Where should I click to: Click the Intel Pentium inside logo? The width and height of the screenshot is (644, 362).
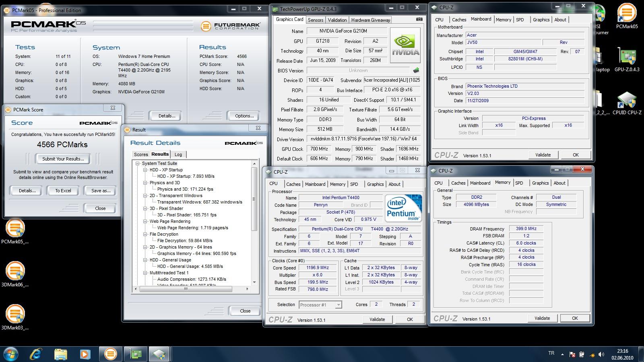[403, 208]
